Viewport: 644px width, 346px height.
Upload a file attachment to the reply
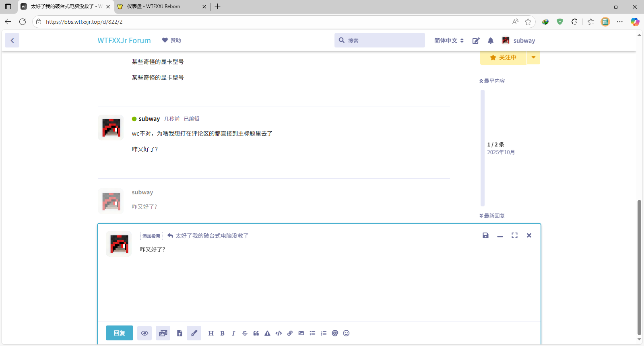pyautogui.click(x=180, y=333)
